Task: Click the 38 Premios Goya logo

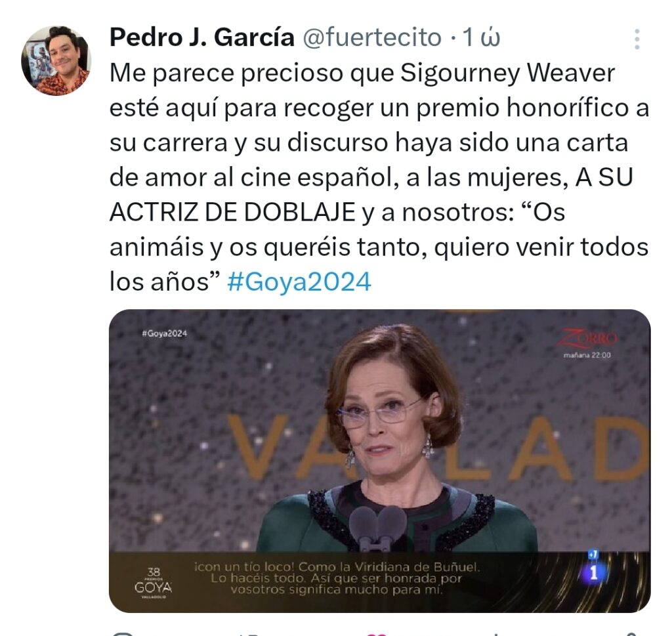Action: [x=154, y=583]
